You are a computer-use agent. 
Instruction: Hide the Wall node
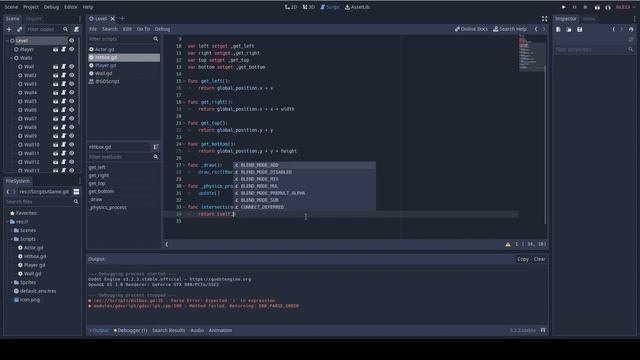tap(72, 67)
